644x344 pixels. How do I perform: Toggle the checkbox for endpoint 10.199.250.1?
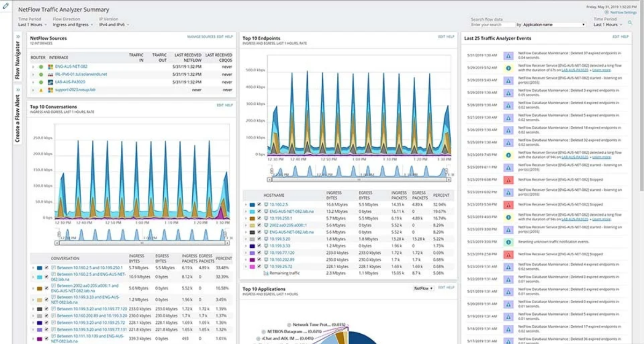point(259,218)
